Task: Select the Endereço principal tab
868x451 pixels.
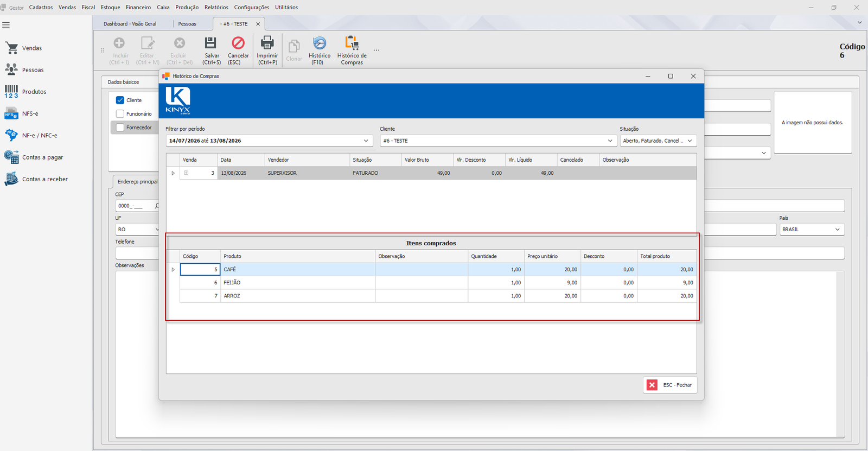Action: [x=137, y=182]
